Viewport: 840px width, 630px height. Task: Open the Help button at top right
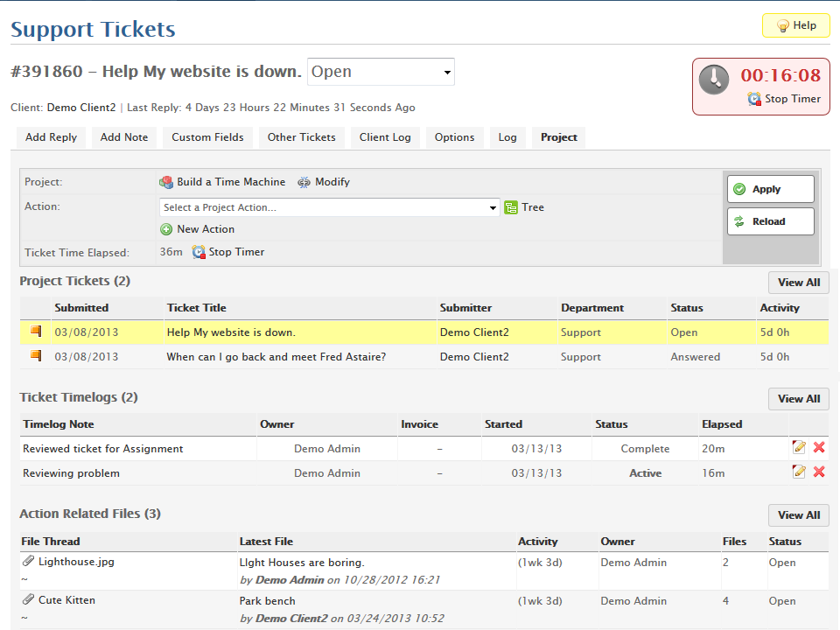tap(795, 25)
